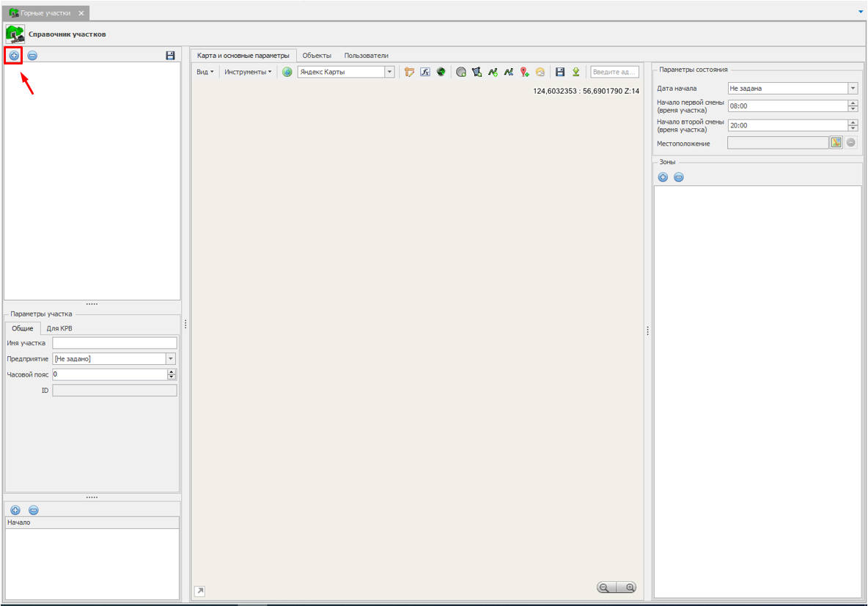Image resolution: width=868 pixels, height=606 pixels.
Task: Click the Имя участка input field
Action: tap(114, 343)
